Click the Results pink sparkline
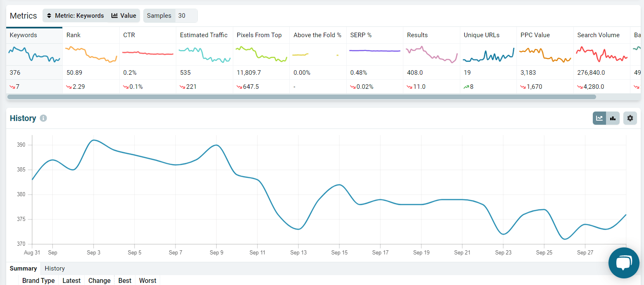This screenshot has height=285, width=644. [431, 55]
